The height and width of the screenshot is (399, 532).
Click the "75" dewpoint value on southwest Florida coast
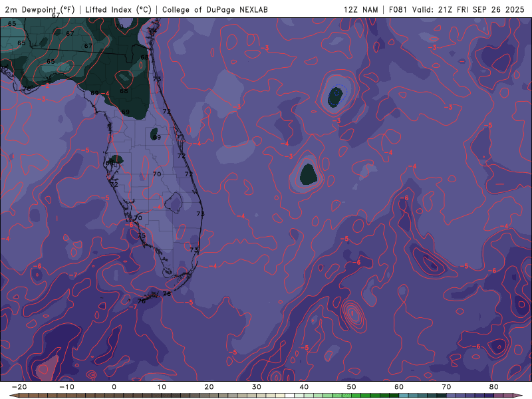[x=142, y=235]
